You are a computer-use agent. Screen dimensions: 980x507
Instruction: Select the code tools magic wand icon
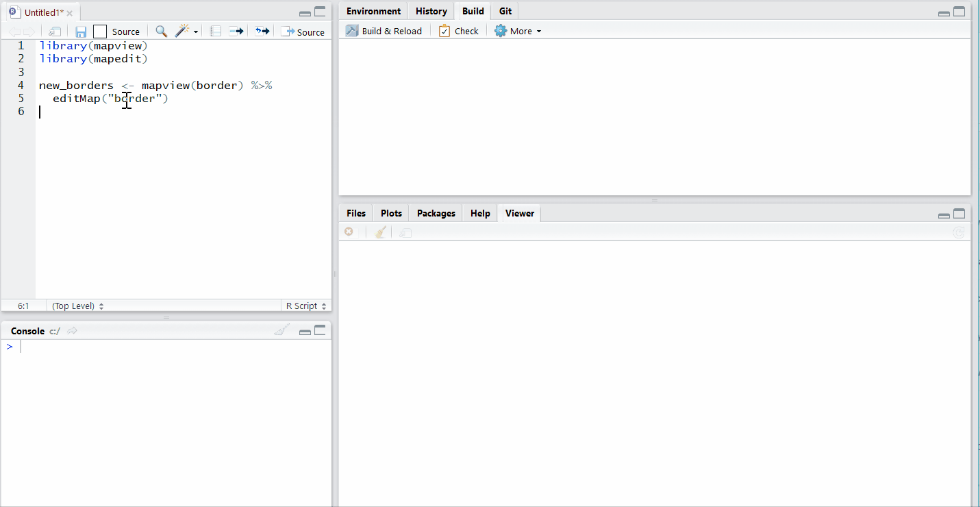tap(182, 32)
